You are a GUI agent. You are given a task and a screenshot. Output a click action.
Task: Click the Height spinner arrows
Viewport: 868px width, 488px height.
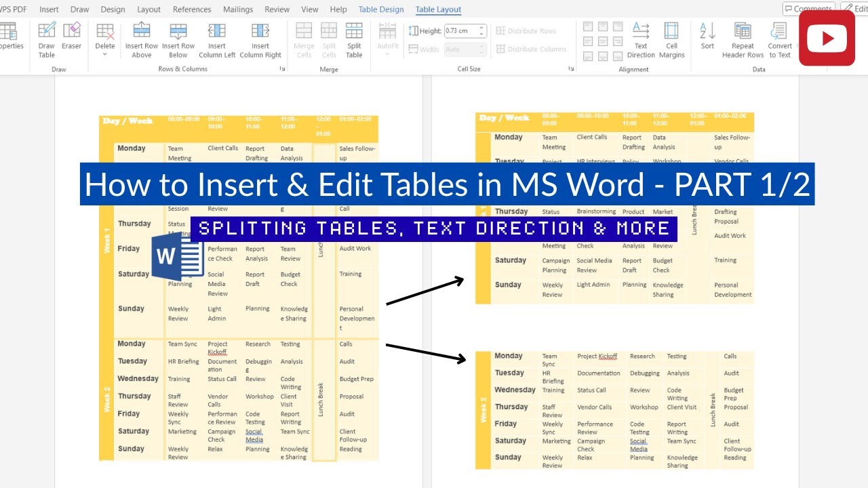pos(481,31)
